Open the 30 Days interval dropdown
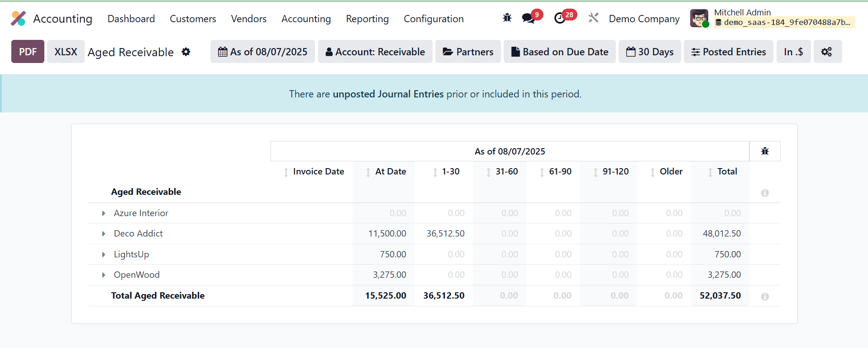This screenshot has height=348, width=868. (649, 52)
